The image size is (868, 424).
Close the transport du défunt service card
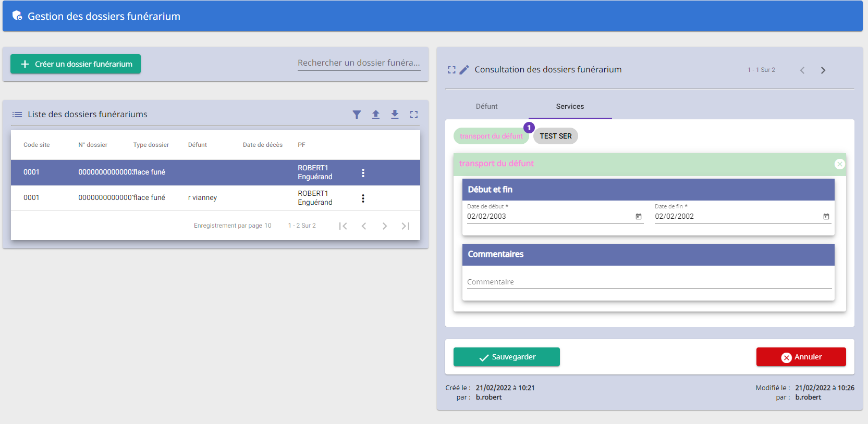click(840, 164)
